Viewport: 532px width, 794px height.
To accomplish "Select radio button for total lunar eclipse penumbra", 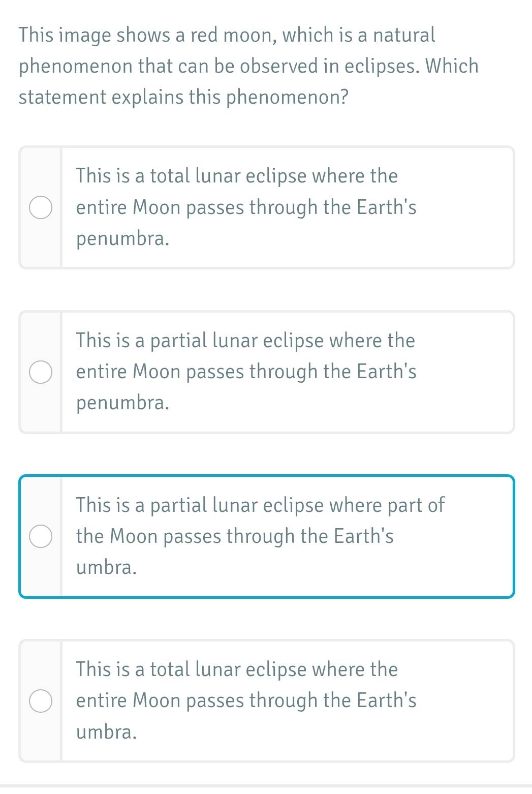I will (40, 207).
